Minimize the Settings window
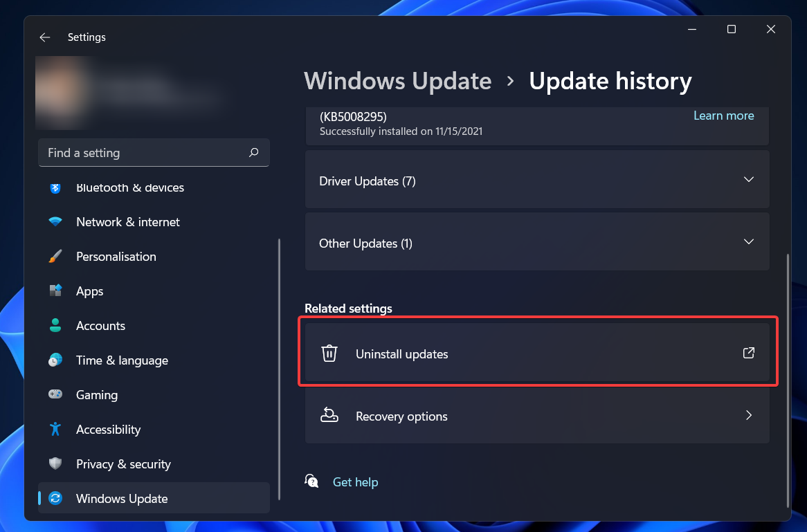The height and width of the screenshot is (532, 807). [x=692, y=29]
